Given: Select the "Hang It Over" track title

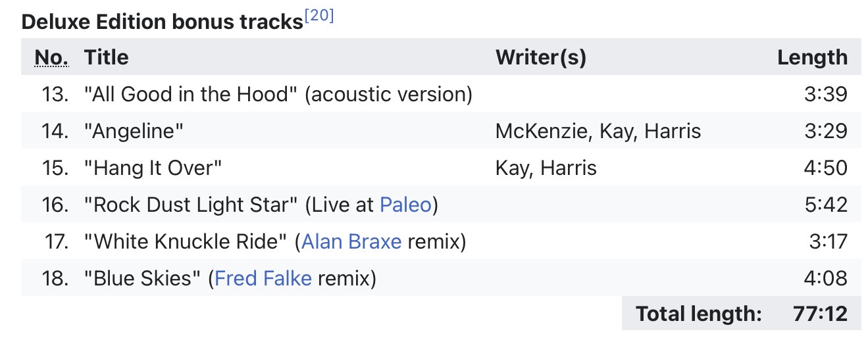Looking at the screenshot, I should tap(153, 168).
